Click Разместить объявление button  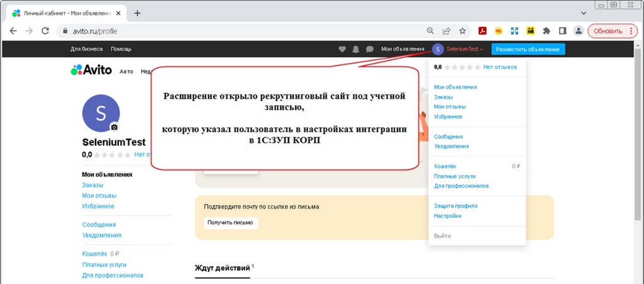[528, 49]
